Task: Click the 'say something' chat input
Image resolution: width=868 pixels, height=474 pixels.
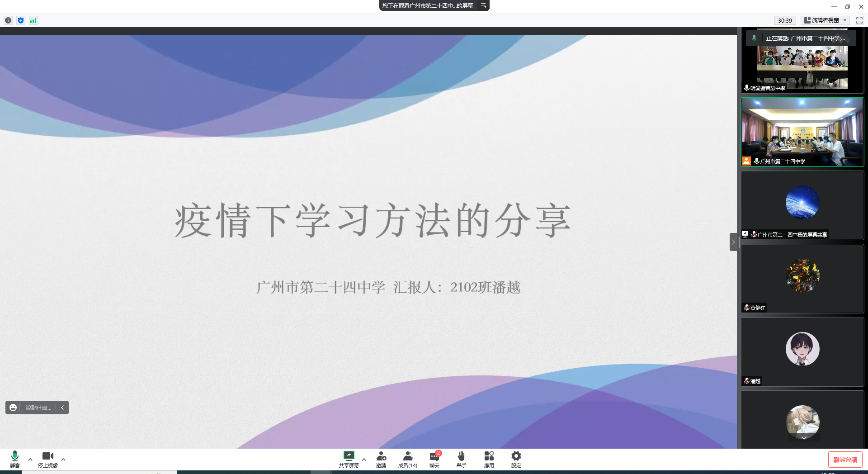Action: [x=38, y=408]
